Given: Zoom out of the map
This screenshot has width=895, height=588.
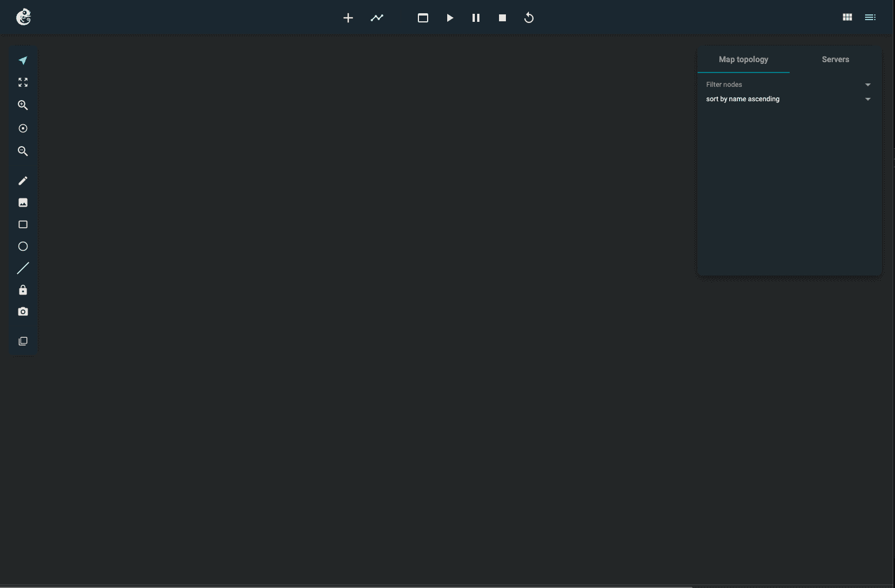Looking at the screenshot, I should pos(23,151).
